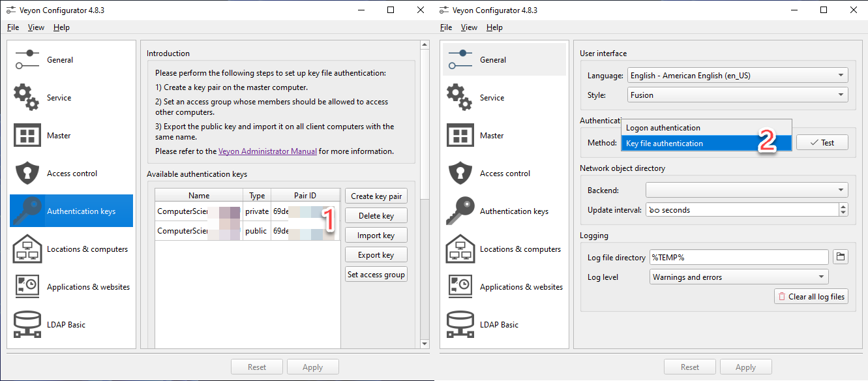Expand Language dropdown
Screen dimensions: 868x381
738,76
